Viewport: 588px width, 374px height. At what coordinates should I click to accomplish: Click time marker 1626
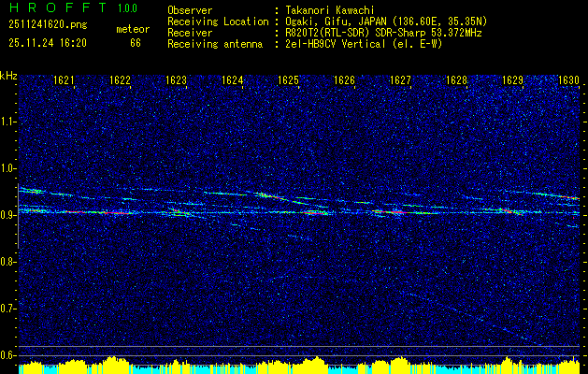(x=344, y=79)
